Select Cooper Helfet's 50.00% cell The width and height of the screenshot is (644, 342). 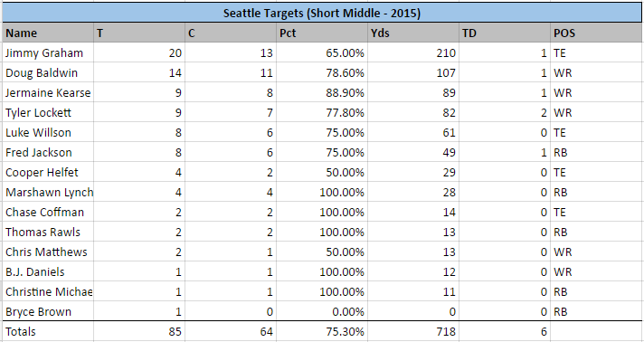tap(322, 172)
